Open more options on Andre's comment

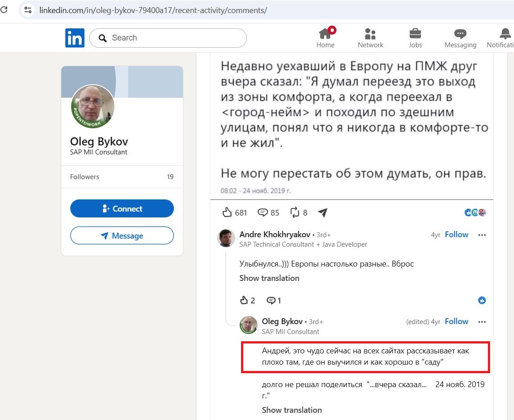point(482,235)
